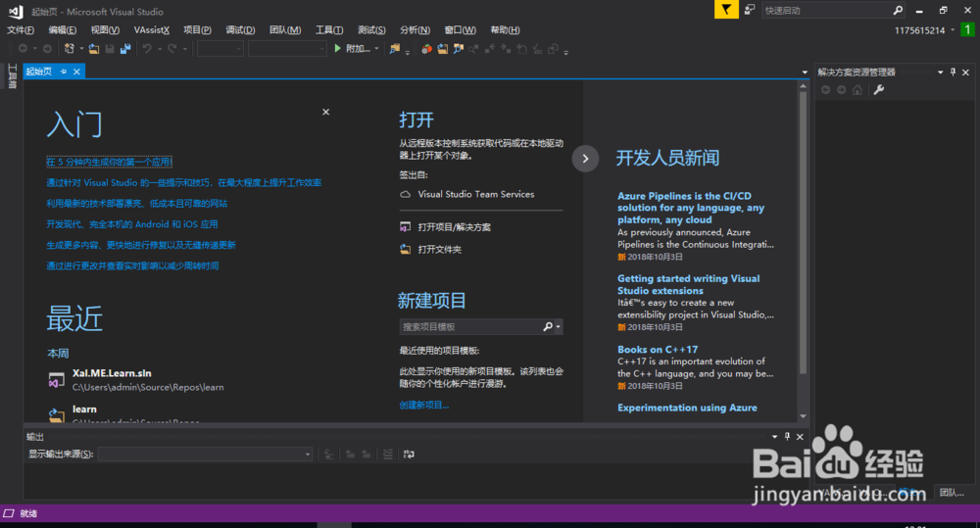This screenshot has width=980, height=528.
Task: Click the Redo arrow icon
Action: (x=171, y=49)
